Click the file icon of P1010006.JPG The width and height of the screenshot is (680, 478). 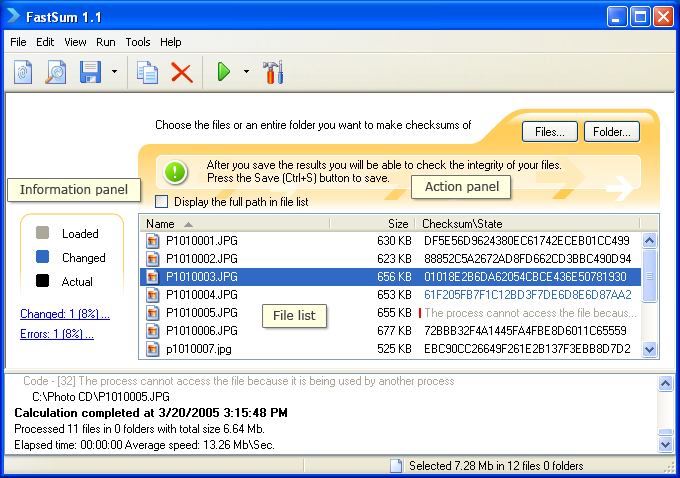tap(152, 331)
